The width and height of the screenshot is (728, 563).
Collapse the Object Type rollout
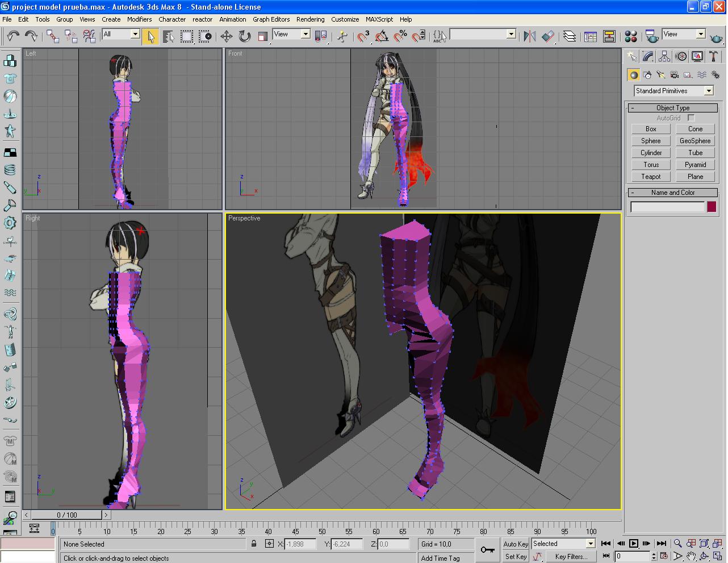(x=673, y=108)
